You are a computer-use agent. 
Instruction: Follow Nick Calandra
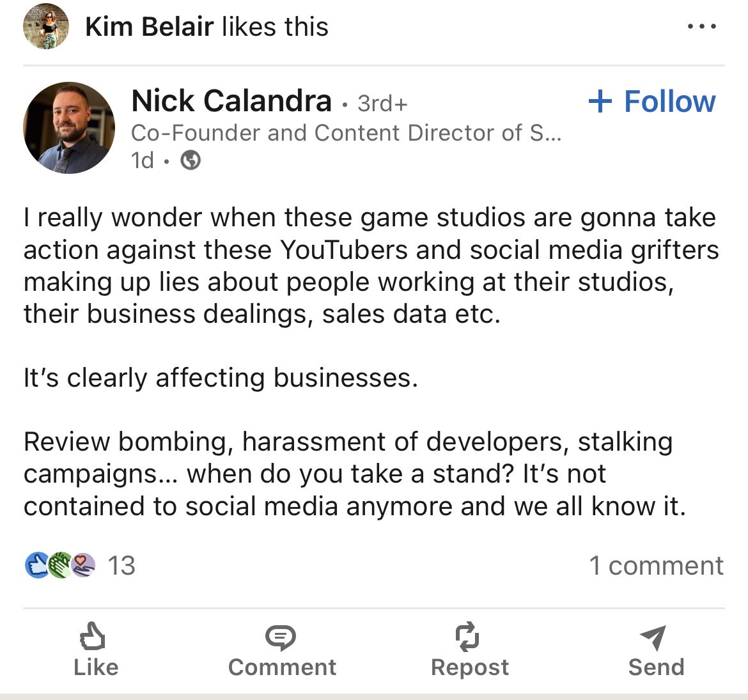pos(652,101)
